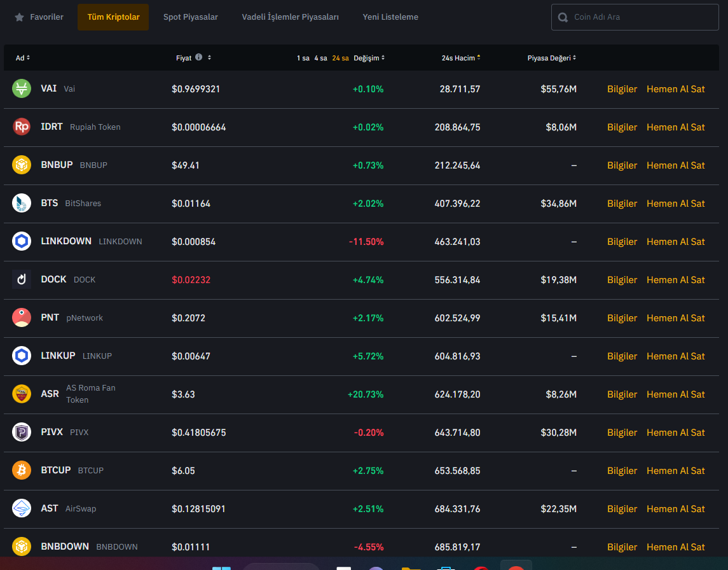This screenshot has height=570, width=728.
Task: Click the info icon next to Fiyat
Action: [199, 57]
